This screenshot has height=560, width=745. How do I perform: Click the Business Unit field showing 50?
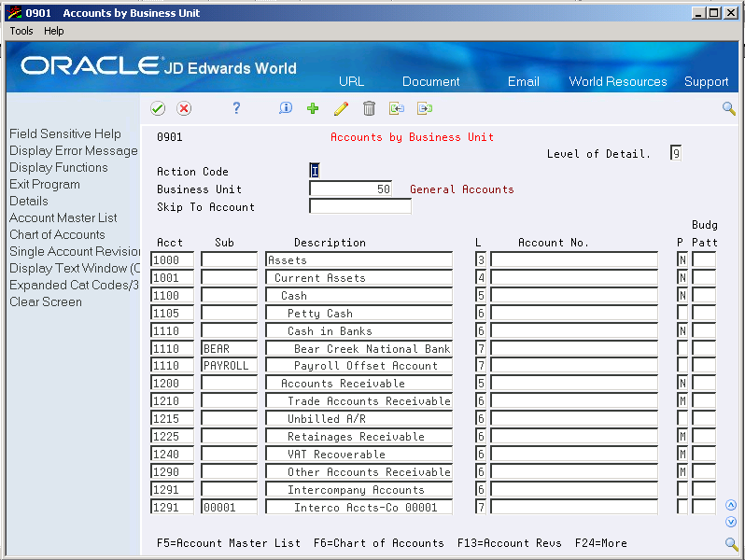351,189
